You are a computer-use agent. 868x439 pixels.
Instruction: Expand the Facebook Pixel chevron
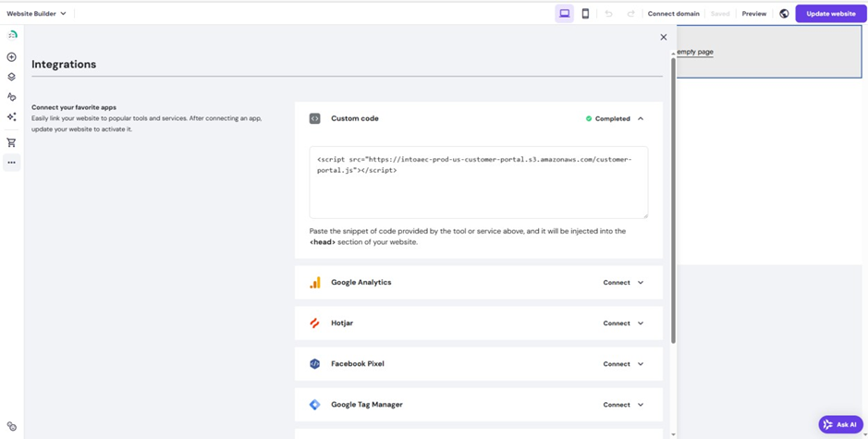(641, 364)
